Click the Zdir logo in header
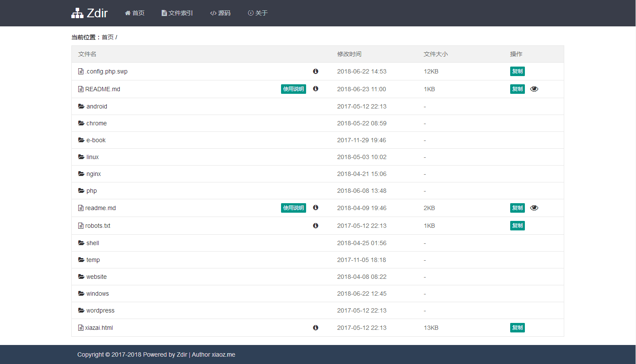This screenshot has width=636, height=364. coord(89,13)
